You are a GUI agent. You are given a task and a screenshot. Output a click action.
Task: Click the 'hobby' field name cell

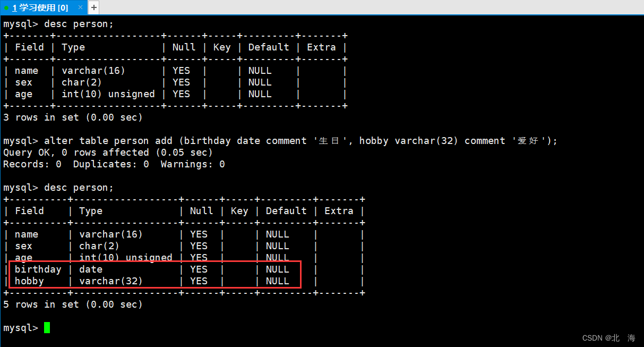point(29,281)
